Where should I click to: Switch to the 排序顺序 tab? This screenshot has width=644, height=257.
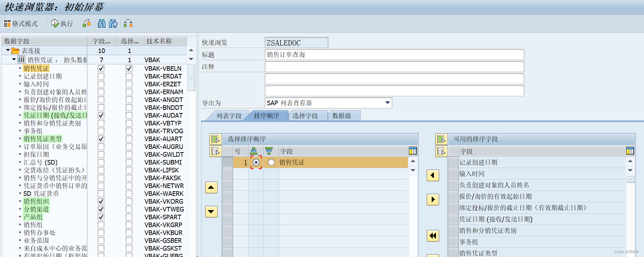(267, 116)
